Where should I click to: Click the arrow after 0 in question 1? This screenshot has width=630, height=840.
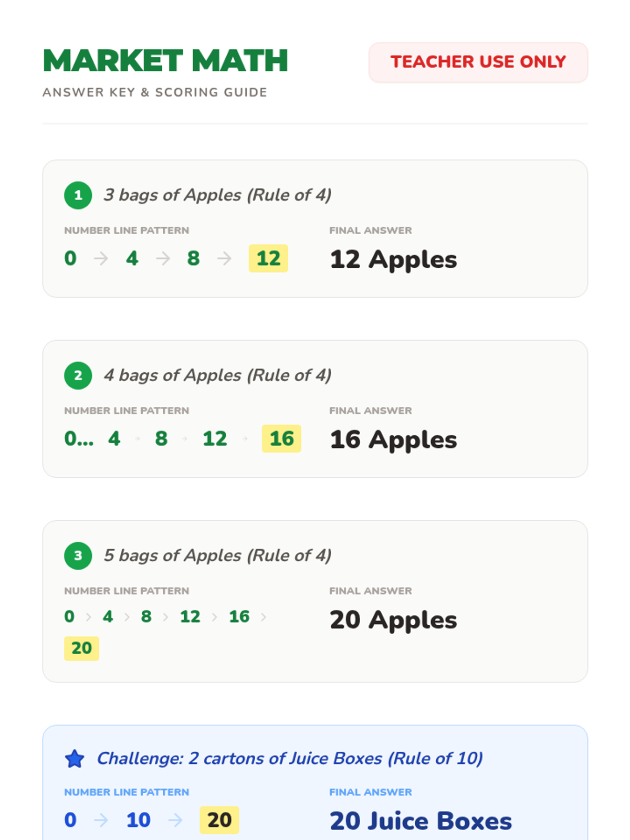[101, 258]
